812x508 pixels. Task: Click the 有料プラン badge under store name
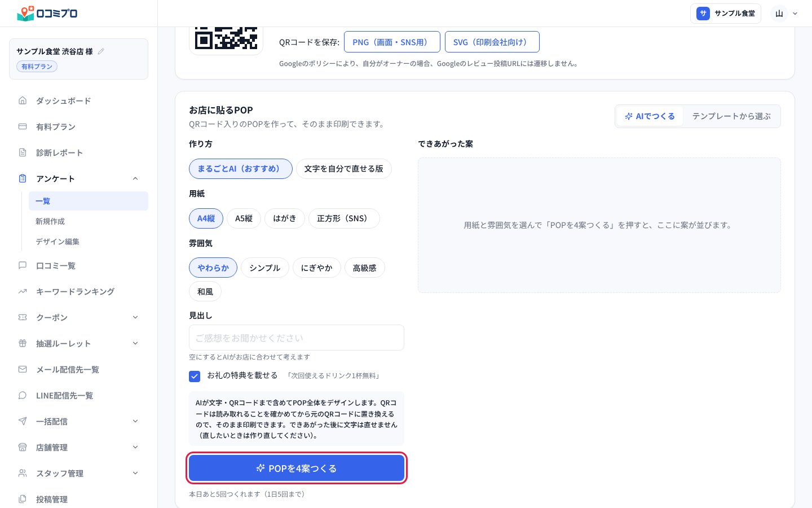(37, 67)
